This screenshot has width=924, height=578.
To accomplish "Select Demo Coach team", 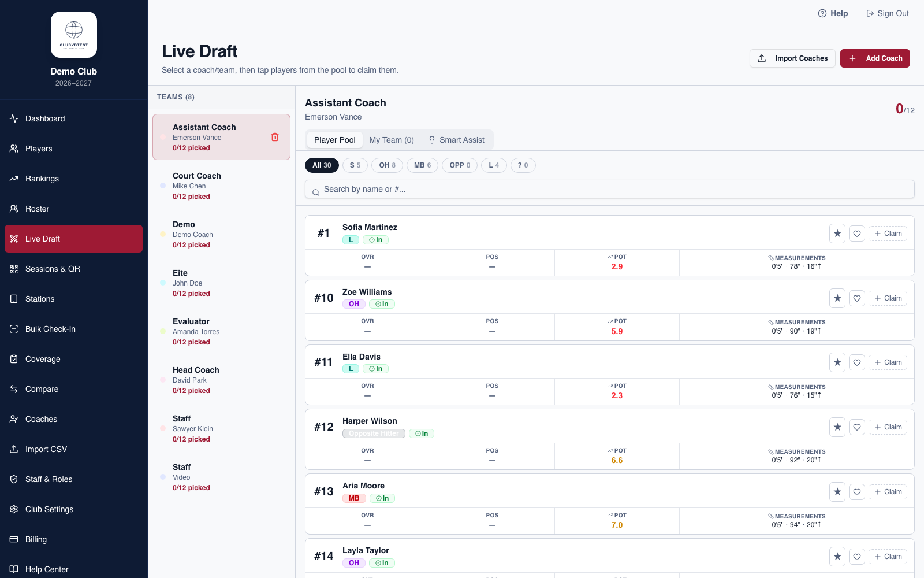I will click(221, 234).
